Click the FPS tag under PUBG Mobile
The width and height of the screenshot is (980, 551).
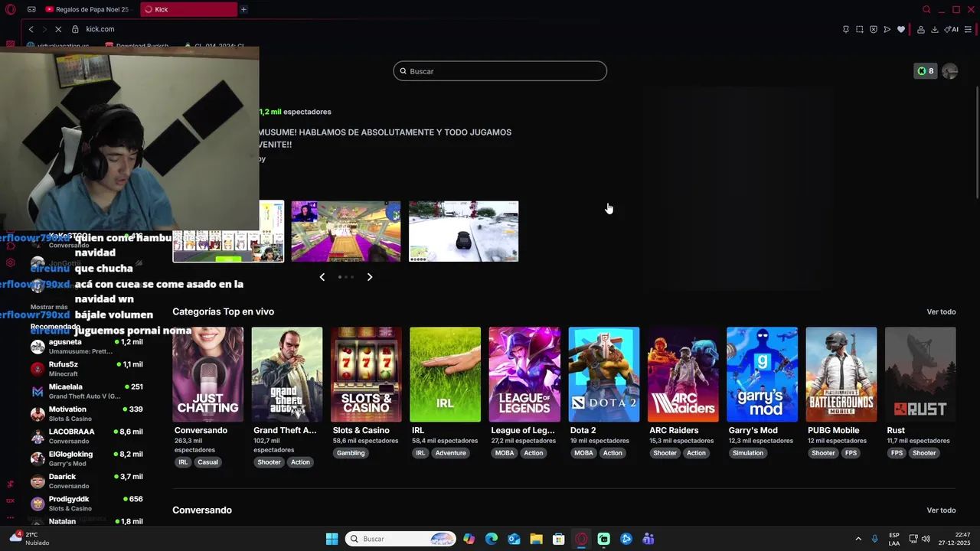click(x=851, y=453)
